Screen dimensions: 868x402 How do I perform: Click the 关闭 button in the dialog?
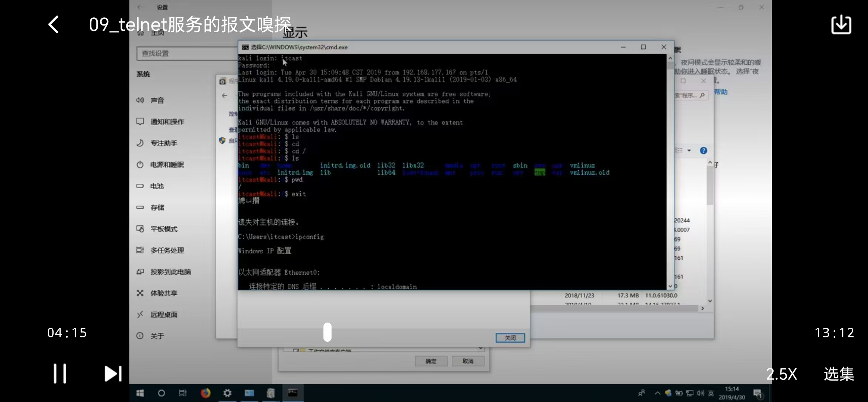(x=510, y=338)
